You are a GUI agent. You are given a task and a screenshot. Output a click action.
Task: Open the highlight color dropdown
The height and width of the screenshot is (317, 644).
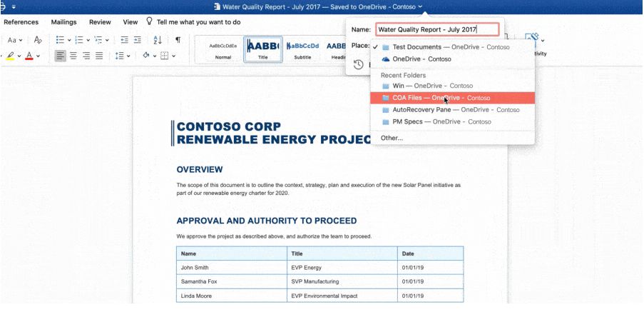pos(19,56)
